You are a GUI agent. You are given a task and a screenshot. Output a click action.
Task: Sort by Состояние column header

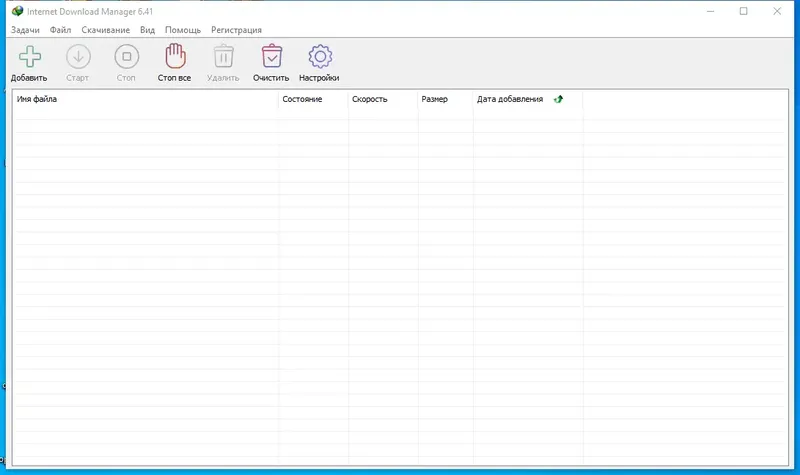pyautogui.click(x=313, y=99)
